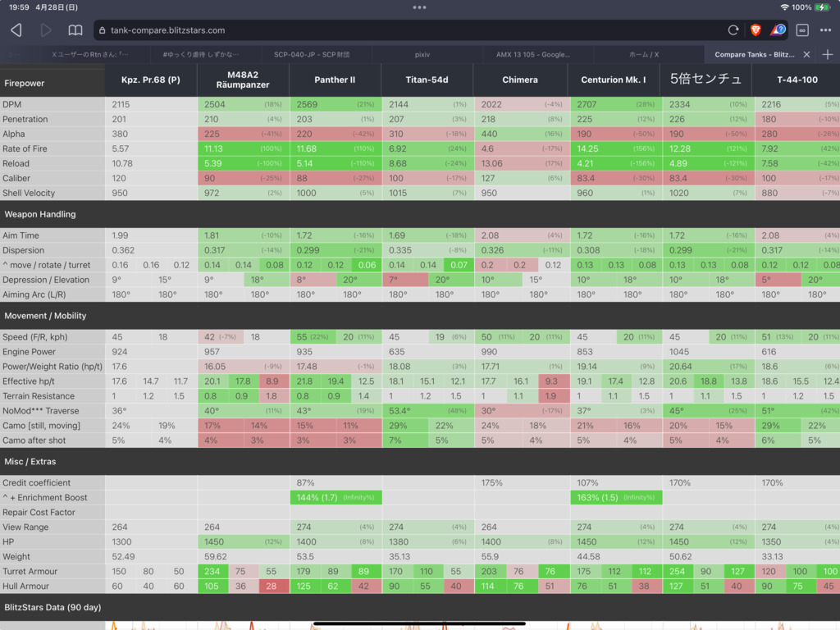Click the Weapon Handling section header

(x=40, y=214)
